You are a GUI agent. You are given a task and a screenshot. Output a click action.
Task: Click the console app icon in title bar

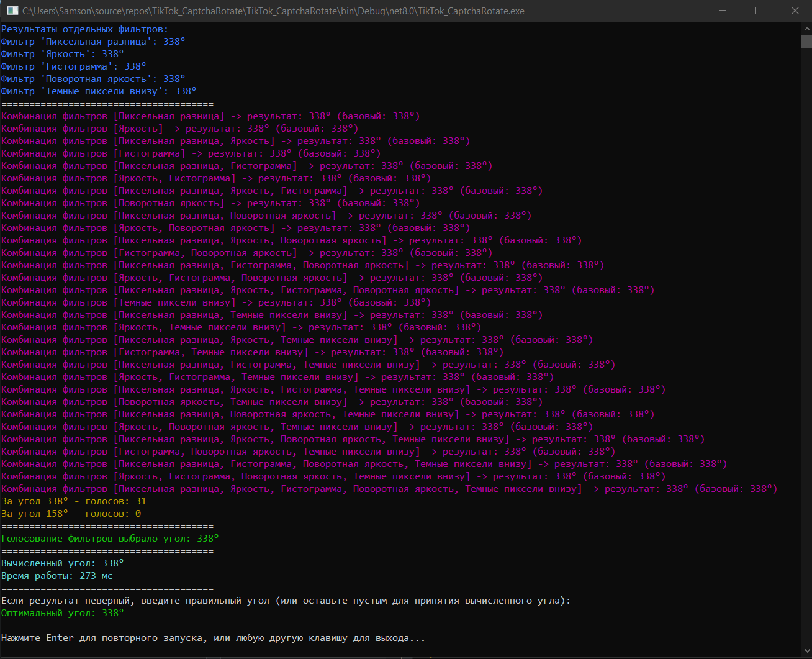(12, 11)
